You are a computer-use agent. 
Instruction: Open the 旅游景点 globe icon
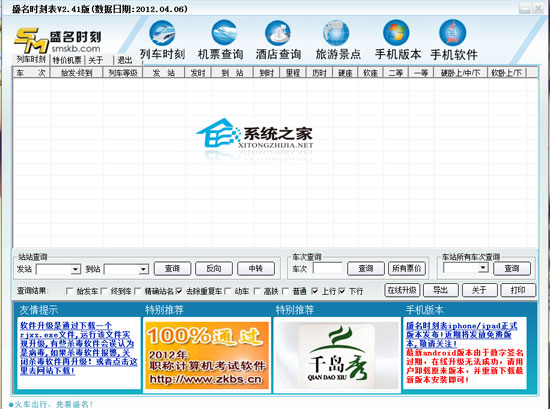click(x=336, y=33)
